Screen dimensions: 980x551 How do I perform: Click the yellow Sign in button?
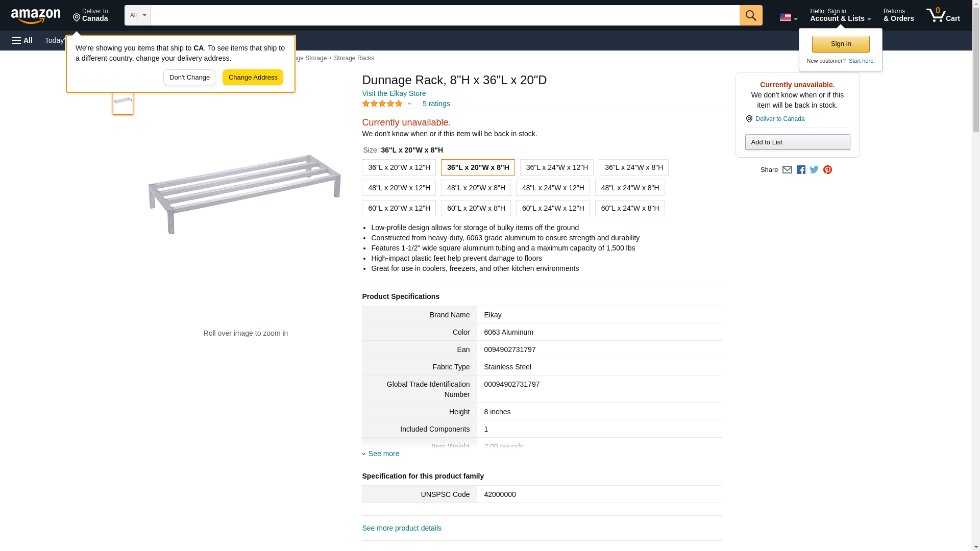(841, 44)
